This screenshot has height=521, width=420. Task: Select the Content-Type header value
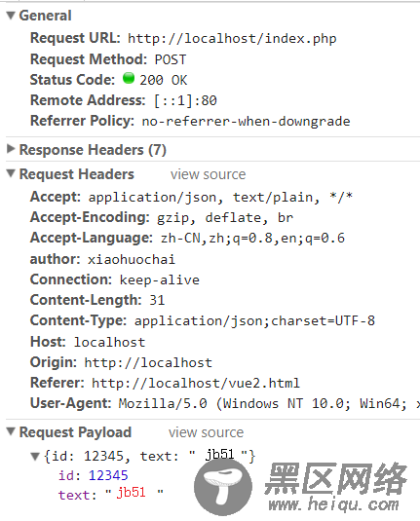point(254,321)
